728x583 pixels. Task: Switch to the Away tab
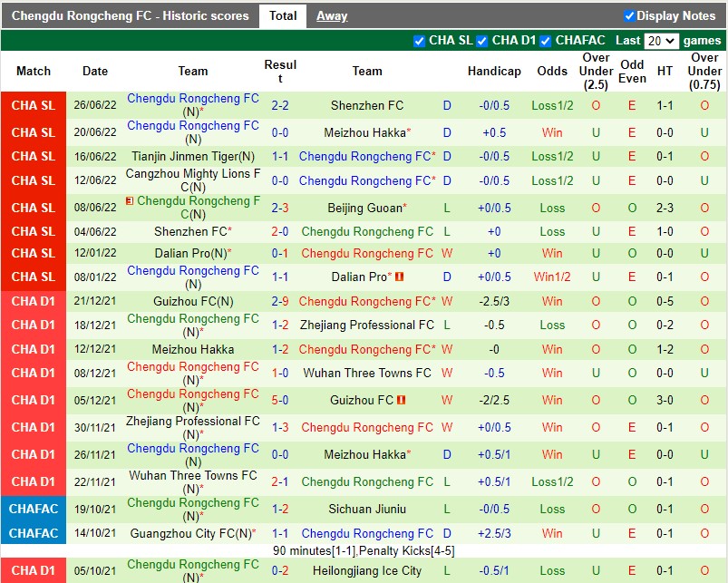click(332, 15)
